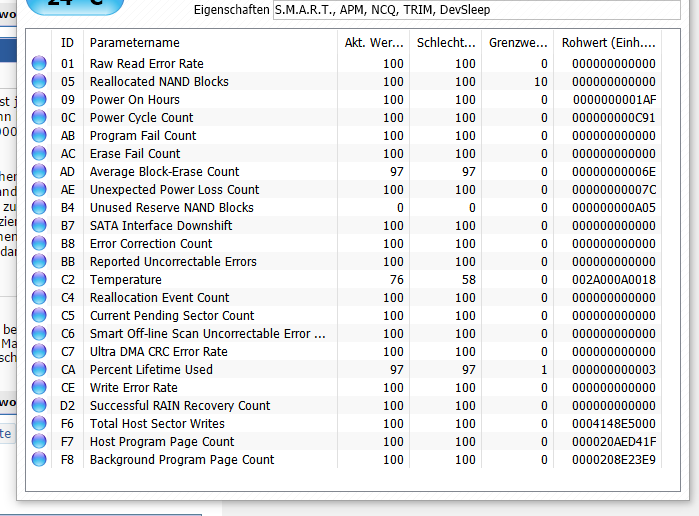Click the status orb for Ultra DMA CRC Error Rate
This screenshot has width=699, height=516.
39,351
